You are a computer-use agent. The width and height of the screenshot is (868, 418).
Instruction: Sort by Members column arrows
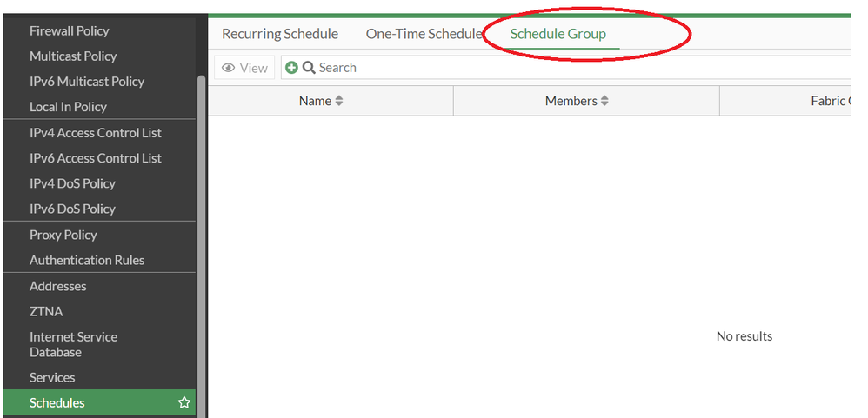tap(604, 101)
